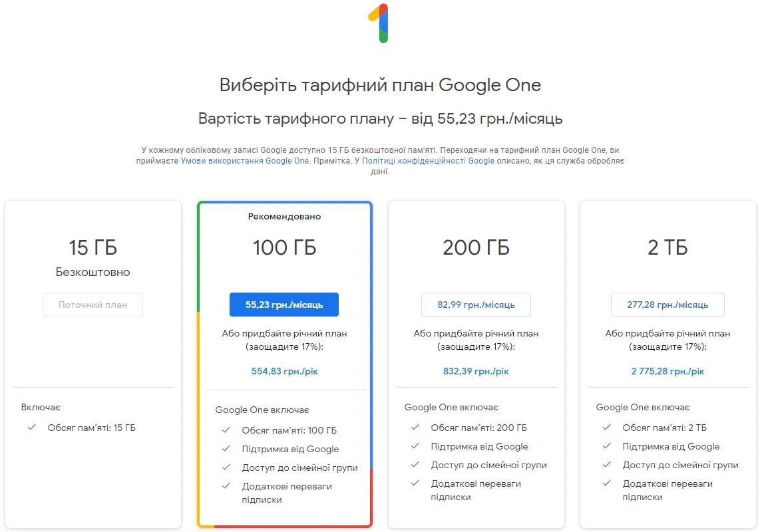Click the 2 ТБ plan heading
Screen dimensions: 764x532
click(x=668, y=248)
